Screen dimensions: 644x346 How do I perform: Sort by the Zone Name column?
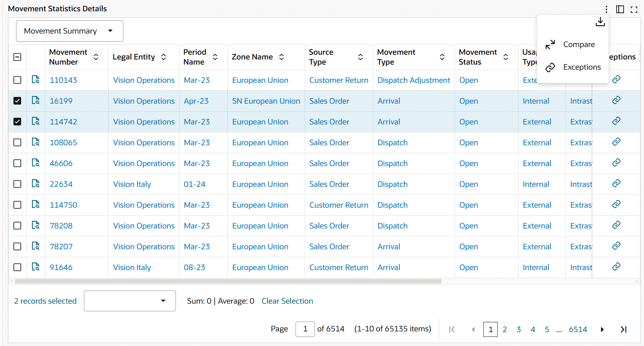pos(281,57)
